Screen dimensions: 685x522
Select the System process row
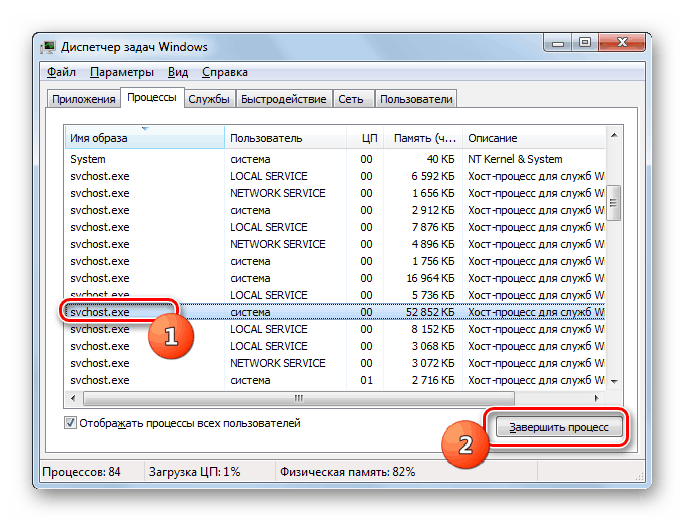click(x=335, y=159)
